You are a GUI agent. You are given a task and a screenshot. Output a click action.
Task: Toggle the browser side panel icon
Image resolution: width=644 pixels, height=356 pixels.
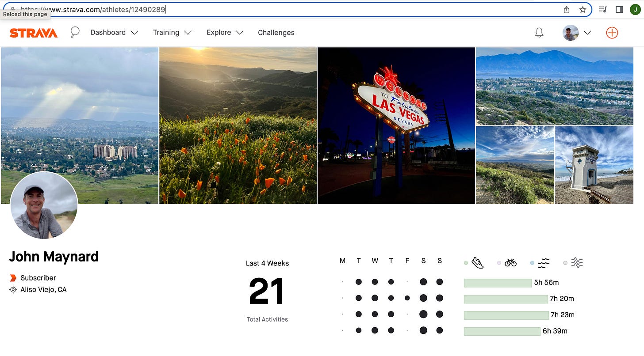[619, 9]
